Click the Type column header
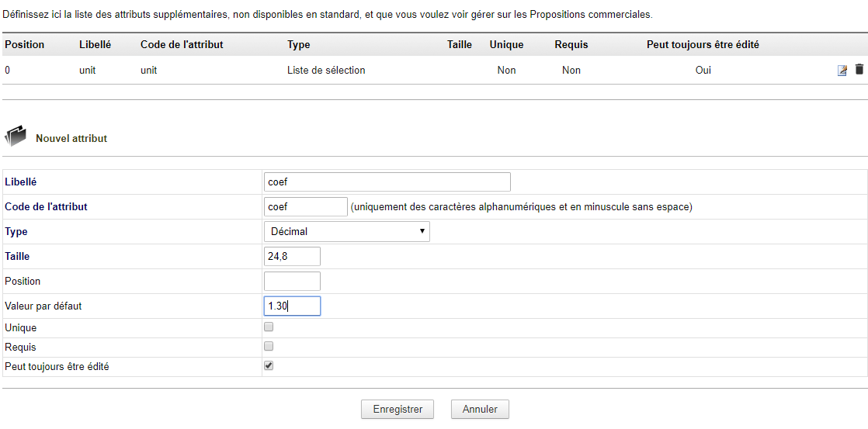 pyautogui.click(x=299, y=45)
